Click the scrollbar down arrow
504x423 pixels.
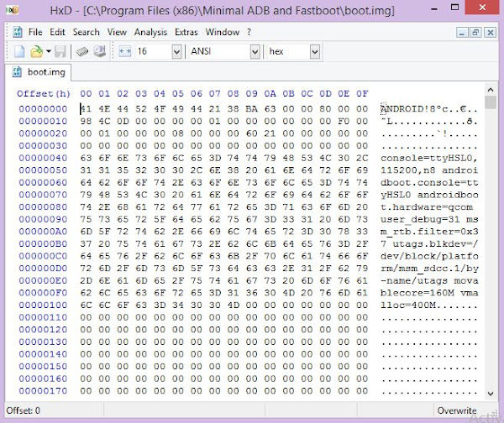coord(491,393)
